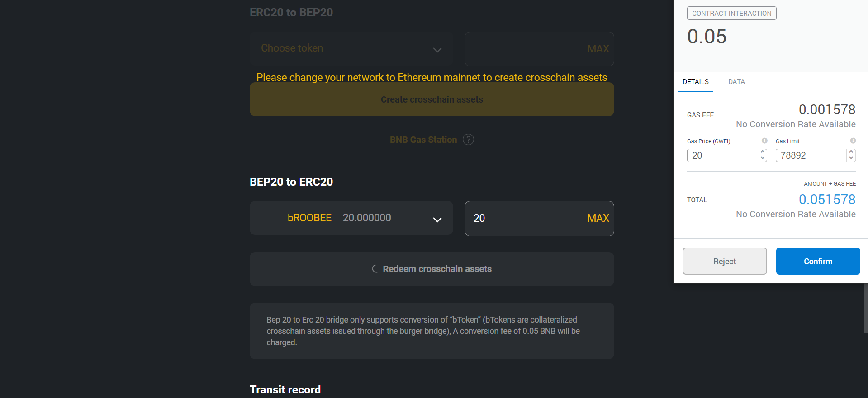Select the DETAILS tab
The height and width of the screenshot is (398, 868).
coord(696,82)
